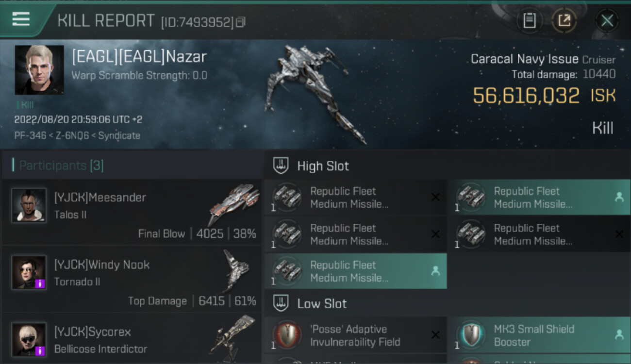Open the Talos II ship image
The image size is (631, 364).
tap(234, 203)
